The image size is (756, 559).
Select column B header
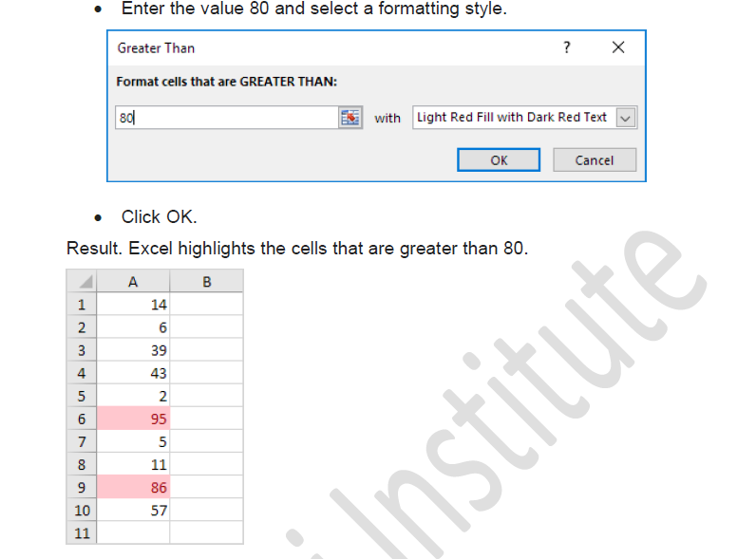(x=207, y=281)
